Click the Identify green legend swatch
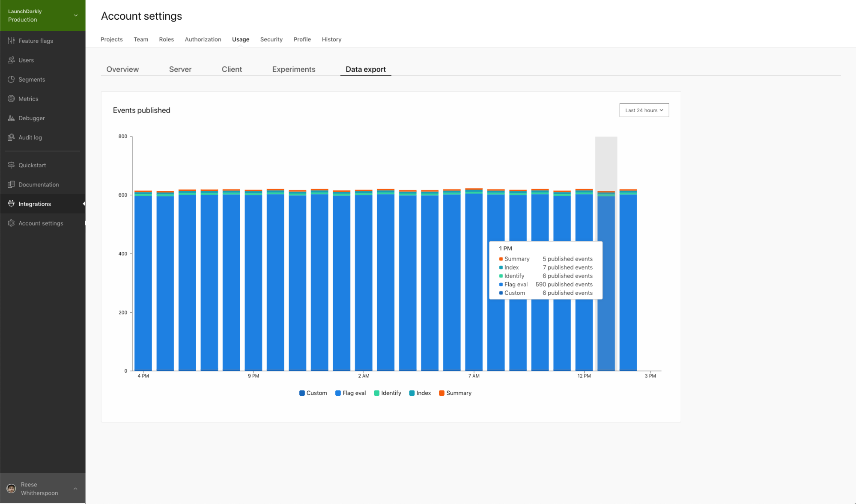This screenshot has width=856, height=504. (x=376, y=393)
